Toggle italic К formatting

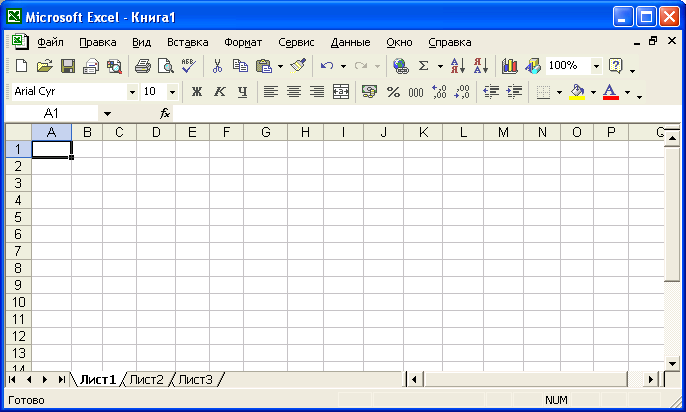pos(220,92)
